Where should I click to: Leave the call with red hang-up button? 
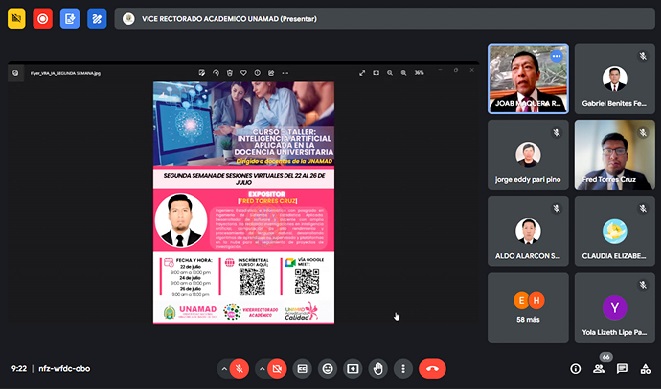tap(432, 369)
